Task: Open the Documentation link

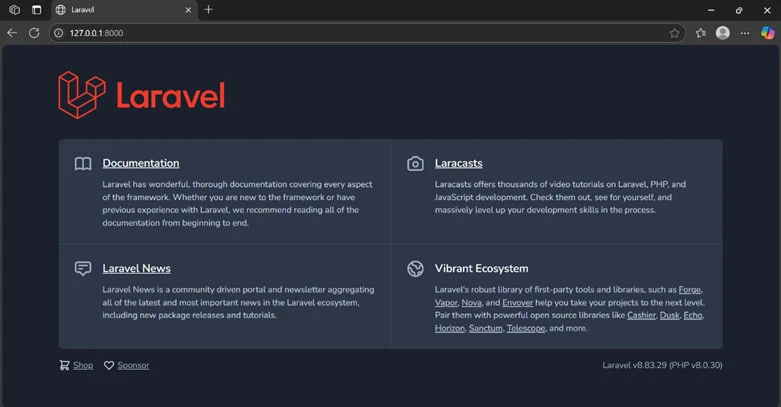Action: point(141,163)
